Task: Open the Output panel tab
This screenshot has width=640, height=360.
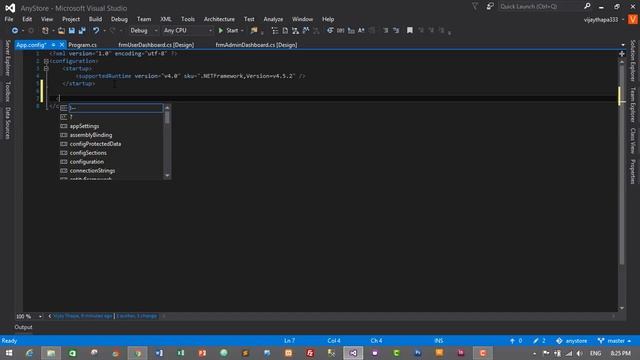Action: 23,327
